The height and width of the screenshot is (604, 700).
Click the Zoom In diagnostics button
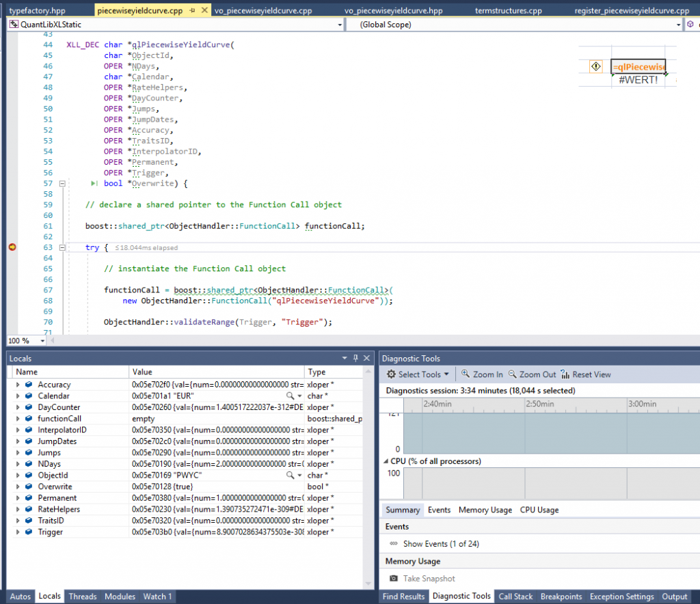pos(482,374)
